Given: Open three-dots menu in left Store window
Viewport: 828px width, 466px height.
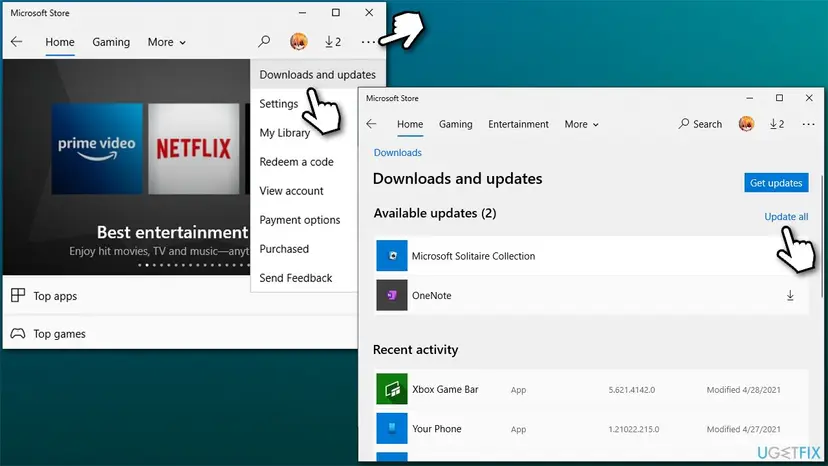Looking at the screenshot, I should [x=368, y=42].
